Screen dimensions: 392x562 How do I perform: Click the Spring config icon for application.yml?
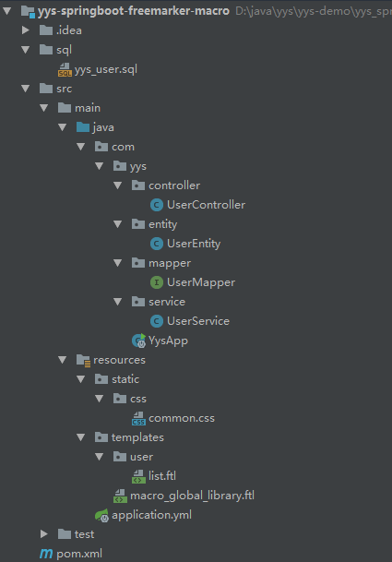coord(101,515)
